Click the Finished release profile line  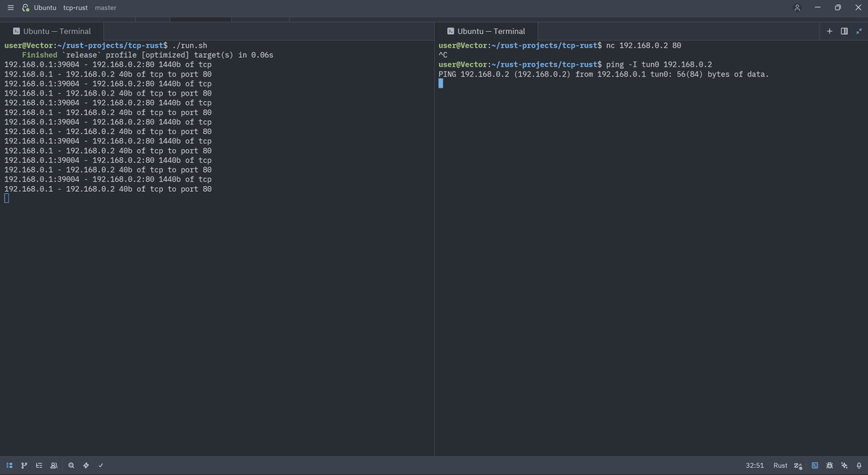point(148,55)
